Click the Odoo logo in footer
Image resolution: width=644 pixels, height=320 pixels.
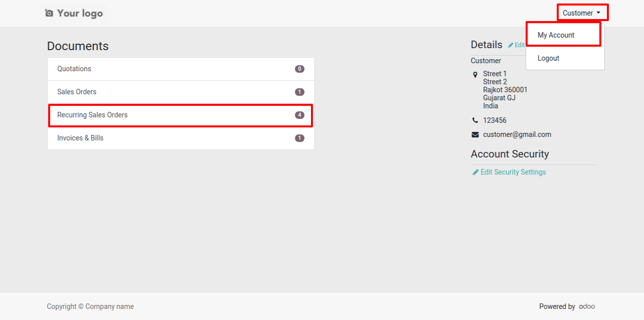coord(587,306)
